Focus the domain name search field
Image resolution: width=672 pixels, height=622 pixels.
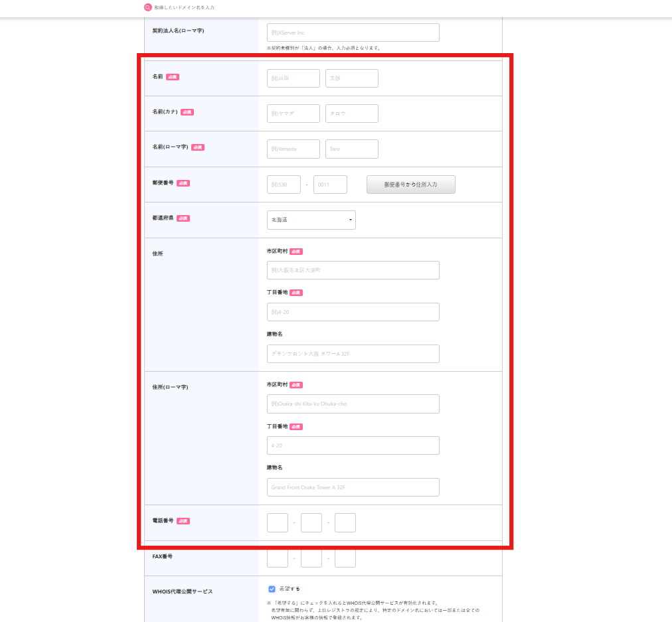click(199, 7)
